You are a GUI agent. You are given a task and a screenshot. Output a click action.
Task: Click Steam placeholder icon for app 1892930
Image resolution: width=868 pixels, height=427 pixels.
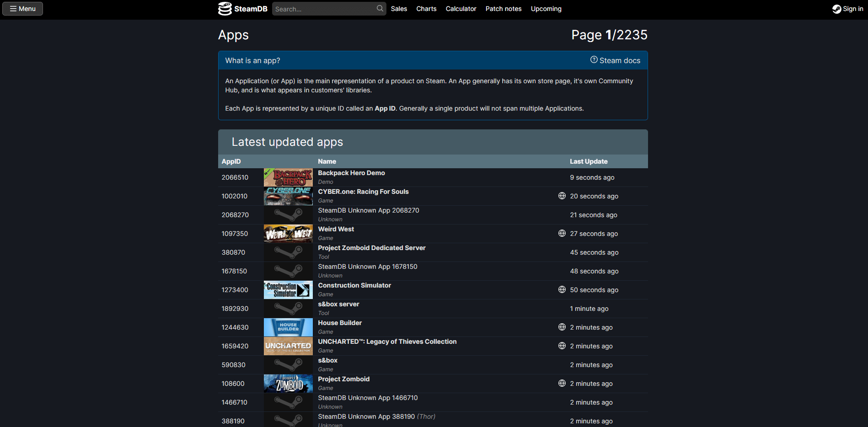pos(288,308)
